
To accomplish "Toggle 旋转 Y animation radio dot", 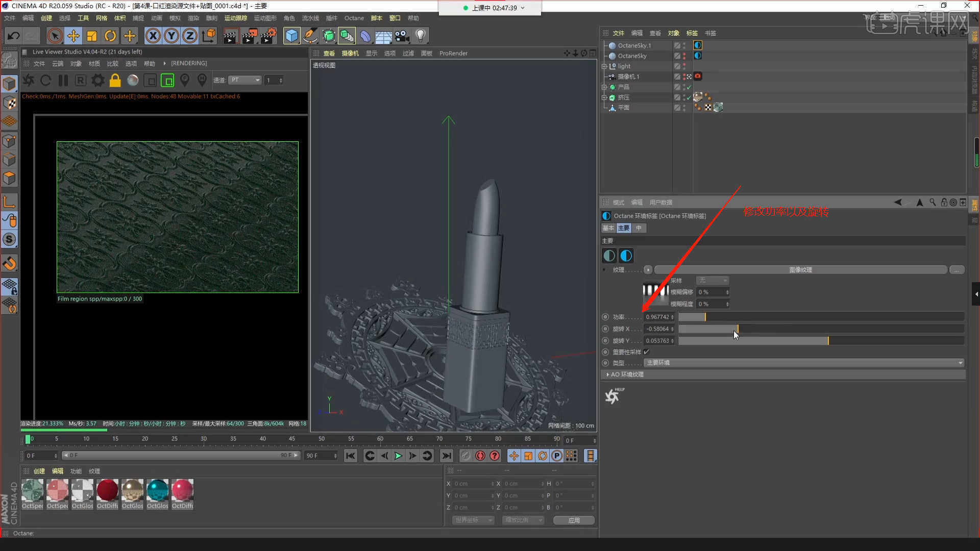I will 605,341.
